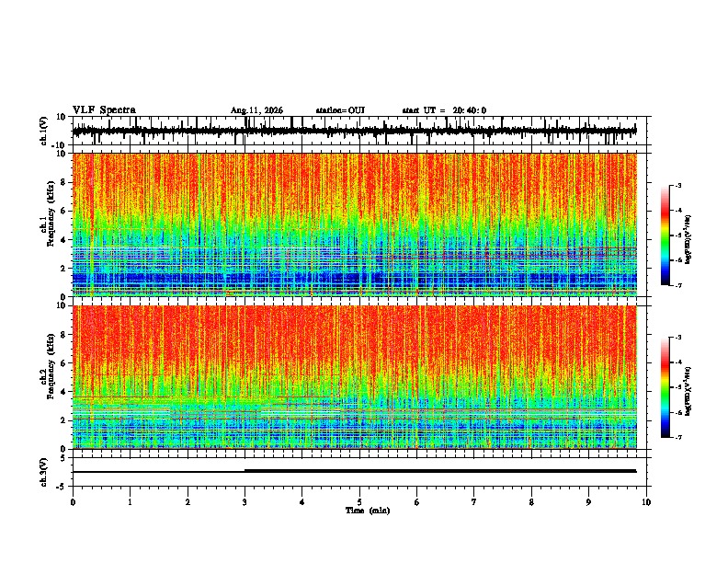
Task: Click the ch.3 voltage trace panel
Action: pyautogui.click(x=359, y=472)
